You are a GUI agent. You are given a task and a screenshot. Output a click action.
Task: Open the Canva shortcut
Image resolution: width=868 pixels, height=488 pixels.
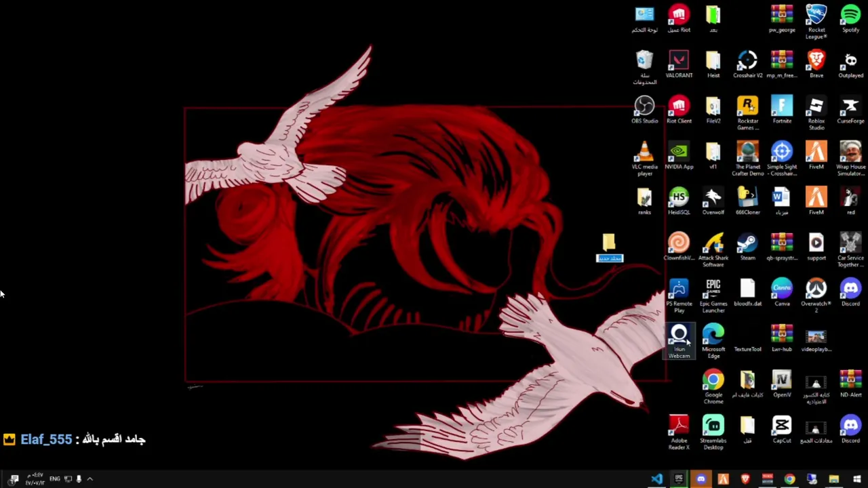(x=782, y=293)
